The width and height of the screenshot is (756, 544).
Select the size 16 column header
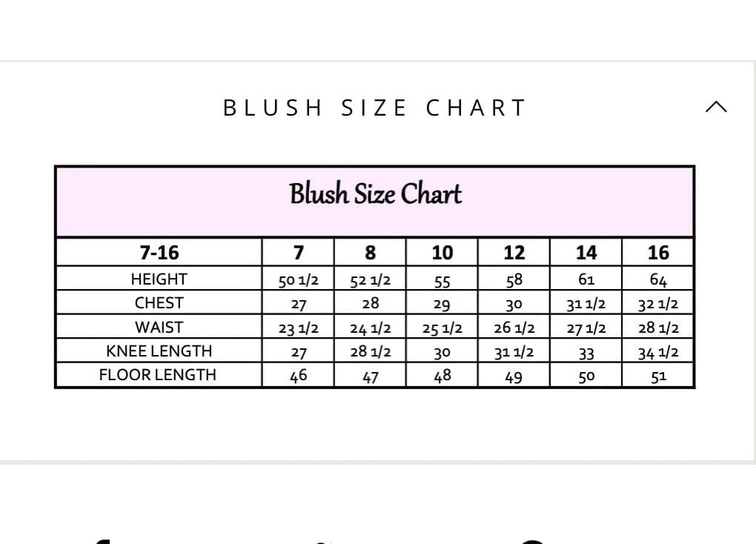tap(658, 252)
